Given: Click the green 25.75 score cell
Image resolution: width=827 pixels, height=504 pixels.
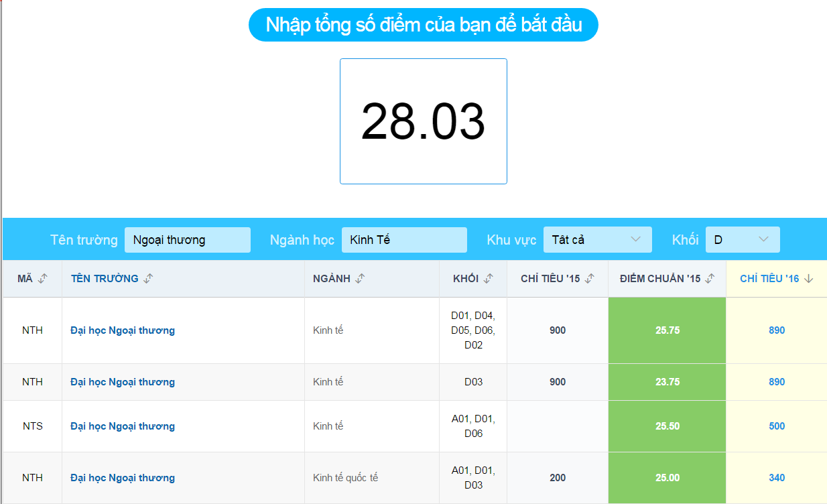Looking at the screenshot, I should tap(667, 330).
